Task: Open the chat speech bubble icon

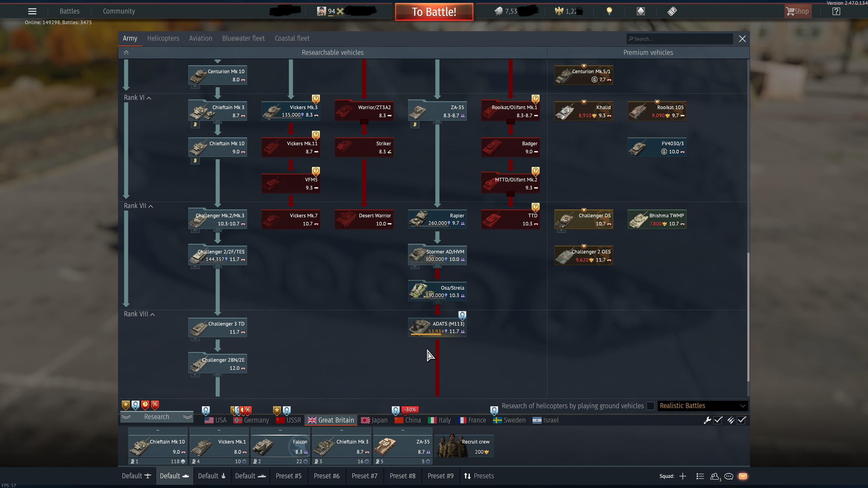Action: pyautogui.click(x=729, y=476)
